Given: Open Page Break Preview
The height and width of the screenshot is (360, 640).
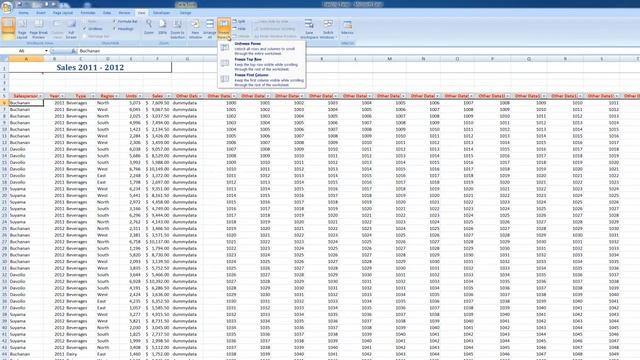Looking at the screenshot, I should 39,29.
